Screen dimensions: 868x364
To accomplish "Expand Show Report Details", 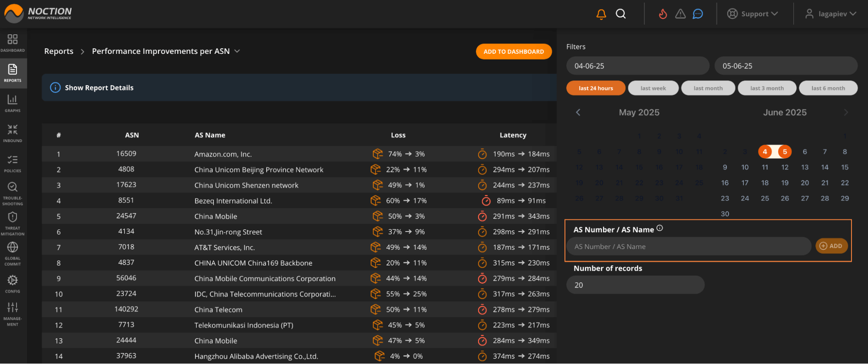I will (99, 88).
